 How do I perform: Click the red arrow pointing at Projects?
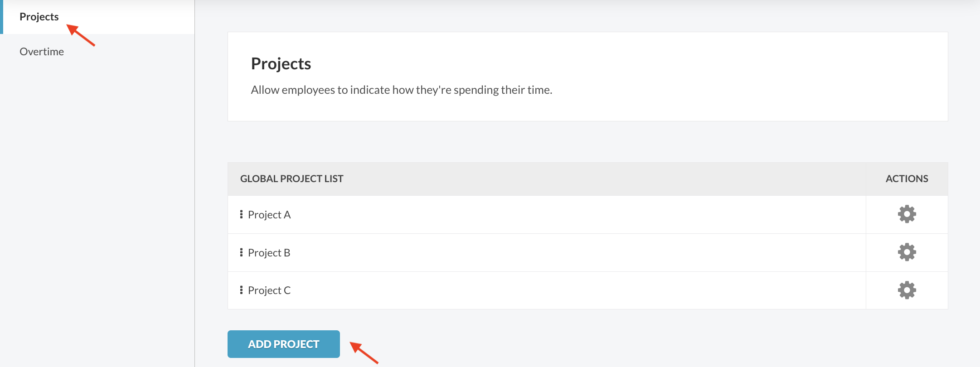[x=81, y=35]
